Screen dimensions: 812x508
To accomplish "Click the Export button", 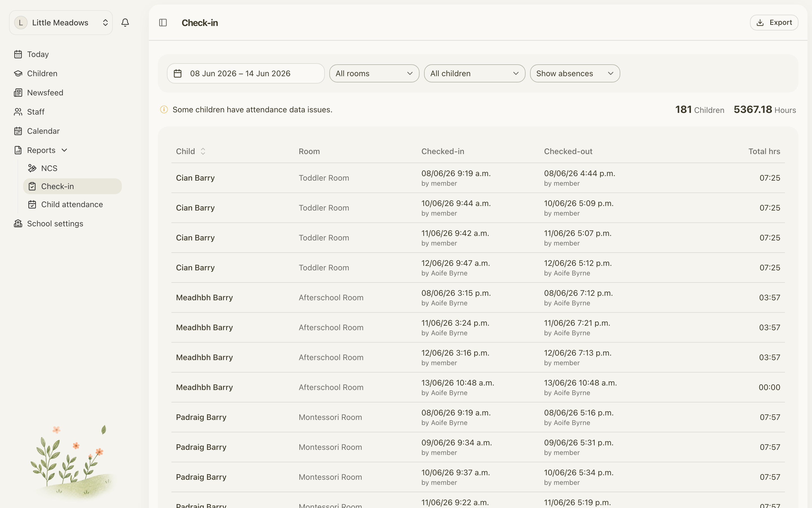I will click(774, 23).
